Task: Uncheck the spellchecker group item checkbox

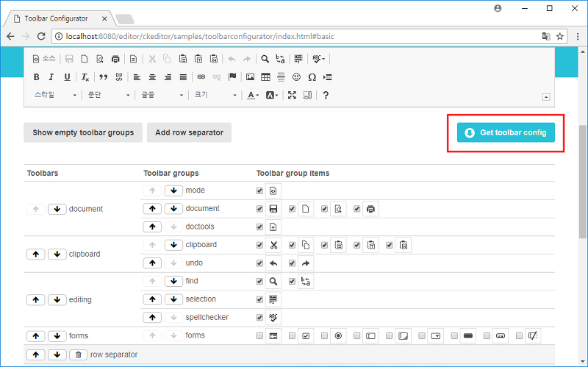Action: 259,318
